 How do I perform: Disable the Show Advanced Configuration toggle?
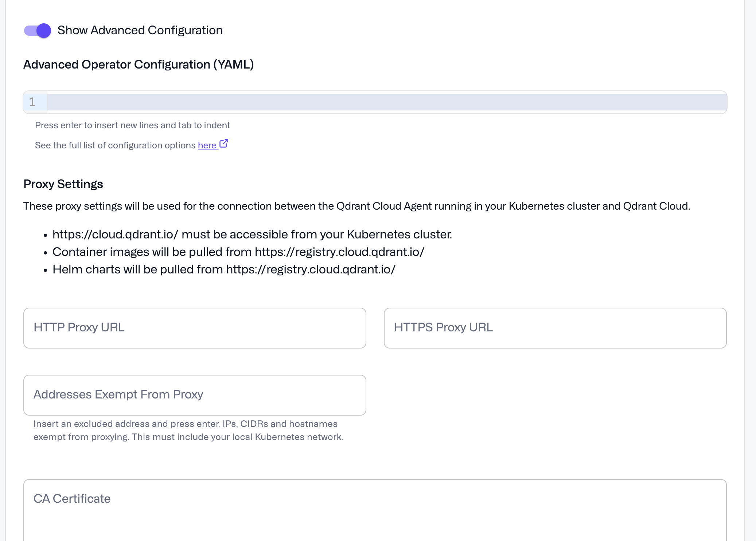37,31
